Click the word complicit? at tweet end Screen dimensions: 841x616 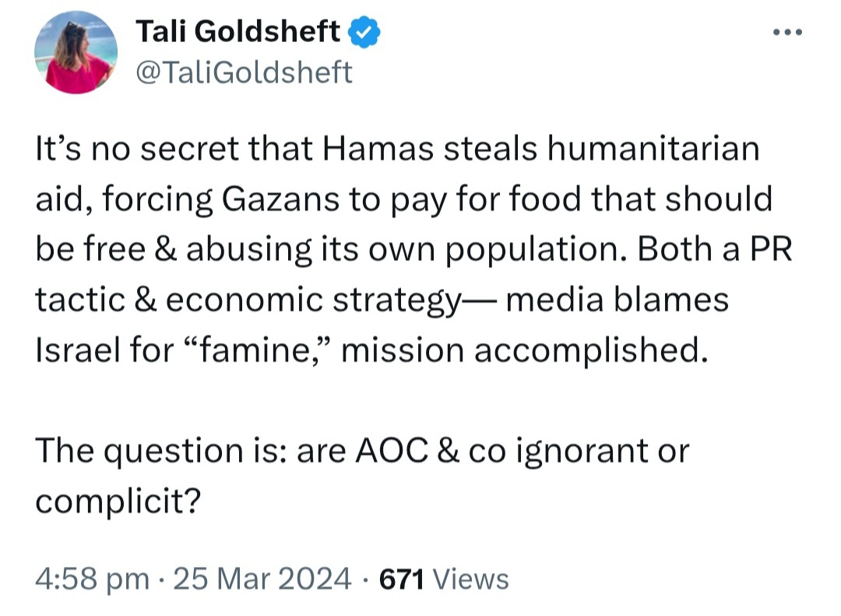point(118,502)
